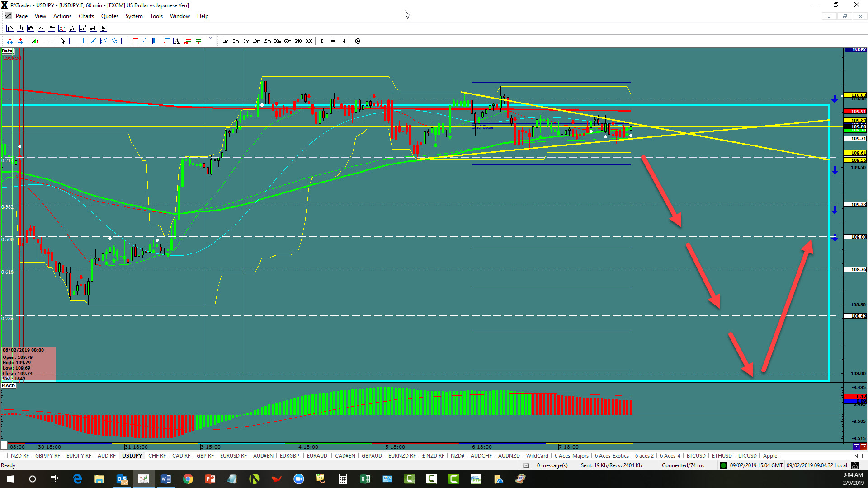Screen dimensions: 868x488
Task: Switch chart to 60m timeframe
Action: click(288, 41)
